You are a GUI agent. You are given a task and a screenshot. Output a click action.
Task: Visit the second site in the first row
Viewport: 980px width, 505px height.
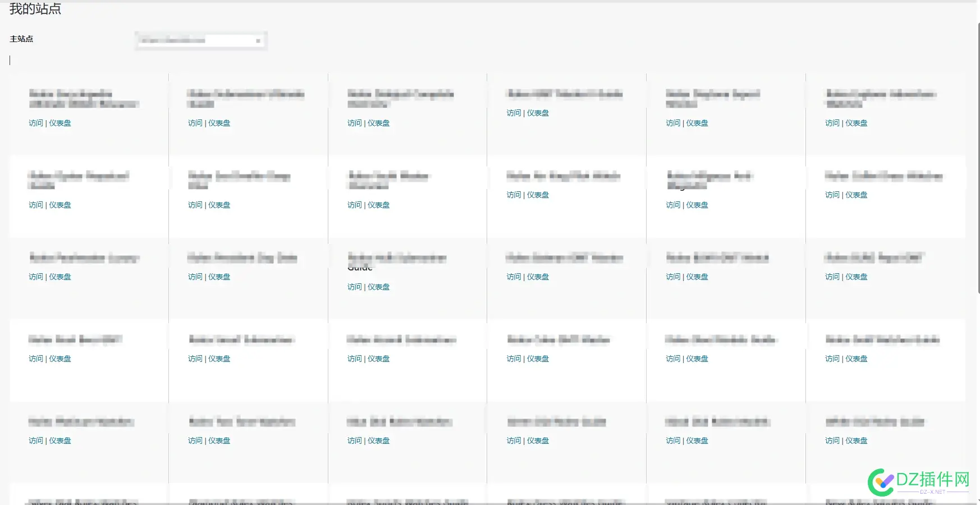point(195,123)
